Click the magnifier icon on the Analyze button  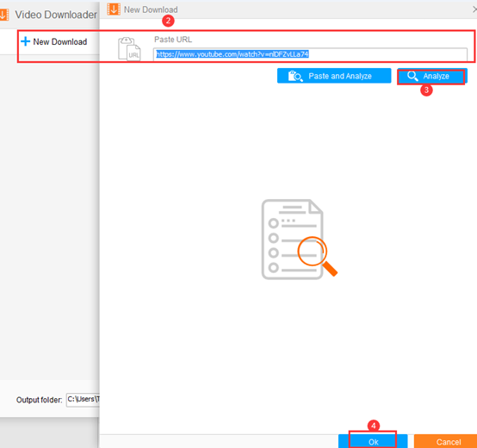click(412, 76)
